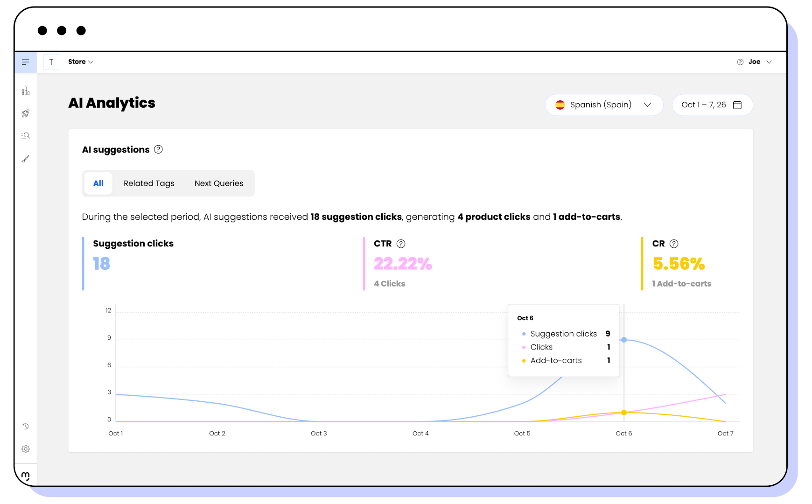Click the AI Analytics heading
Viewport: 812px width, 504px height.
click(x=112, y=103)
